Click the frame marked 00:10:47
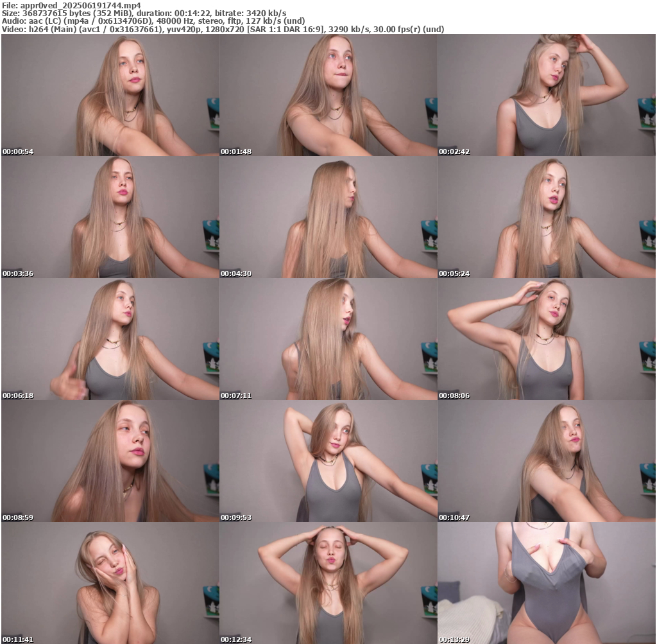Screen dimensions: 657x644 coord(547,461)
